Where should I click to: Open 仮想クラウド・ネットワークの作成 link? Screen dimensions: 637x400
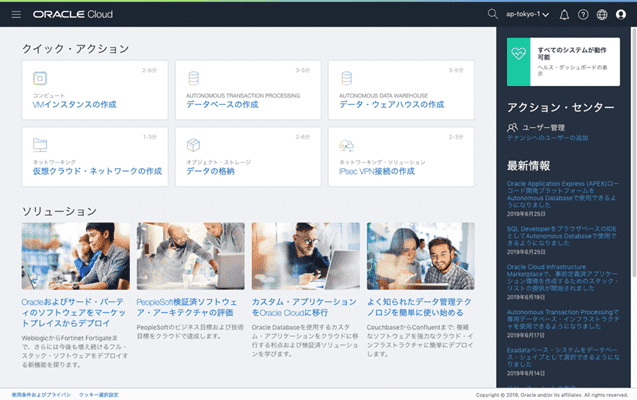tap(97, 171)
